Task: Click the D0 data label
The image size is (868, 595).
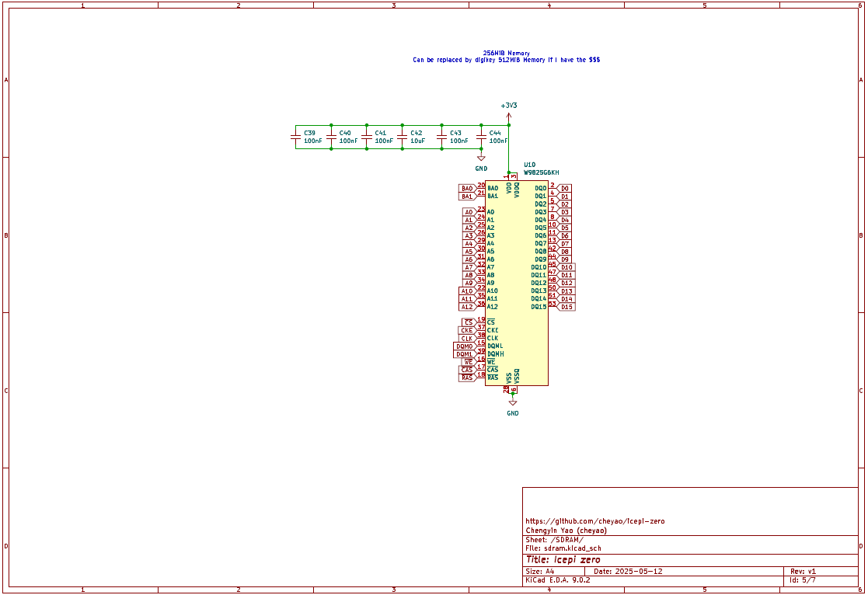Action: point(565,188)
